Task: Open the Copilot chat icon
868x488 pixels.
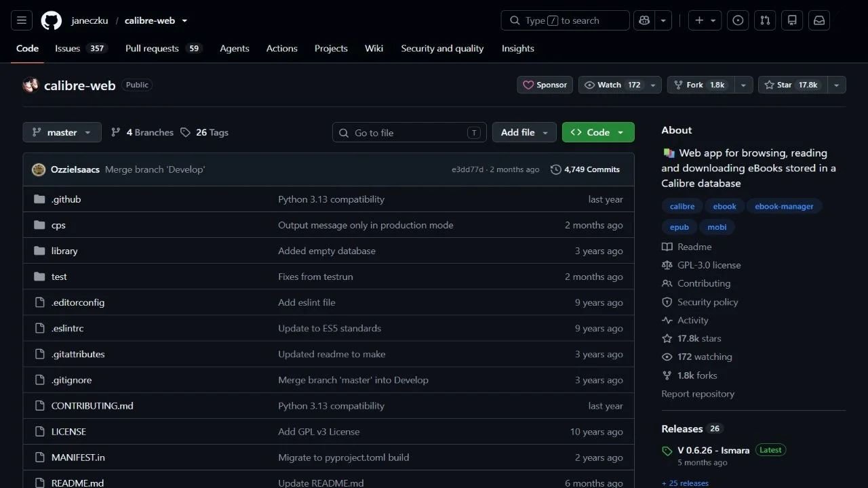Action: pos(644,20)
